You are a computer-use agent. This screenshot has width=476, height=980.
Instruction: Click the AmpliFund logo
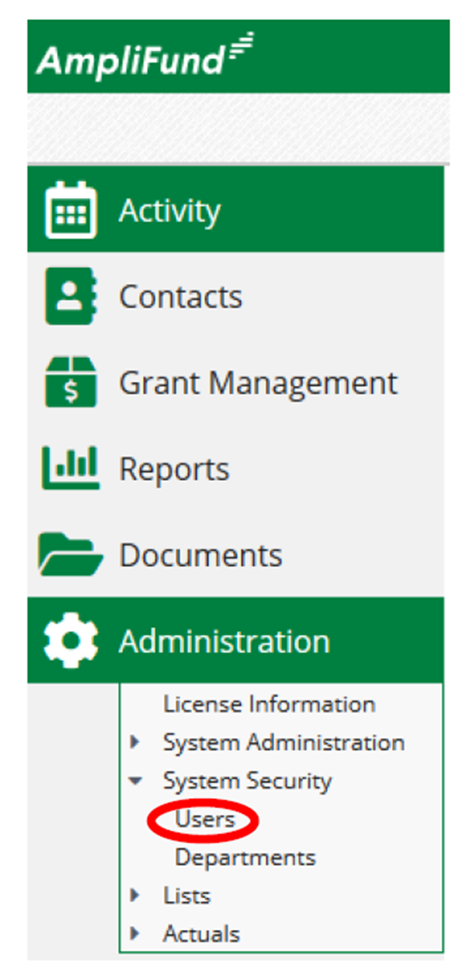[x=145, y=54]
